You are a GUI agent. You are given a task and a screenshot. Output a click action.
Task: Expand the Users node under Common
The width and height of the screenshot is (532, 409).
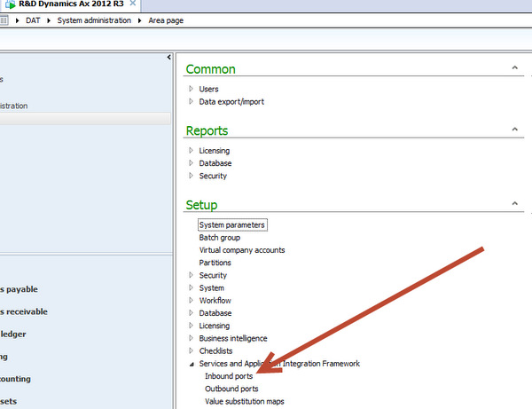[191, 89]
